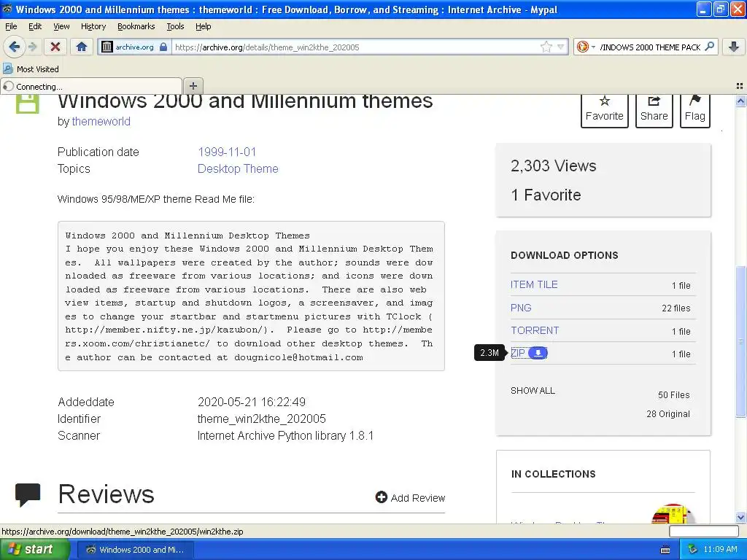Click the Forward navigation arrow
Image resolution: width=747 pixels, height=560 pixels.
click(x=32, y=47)
